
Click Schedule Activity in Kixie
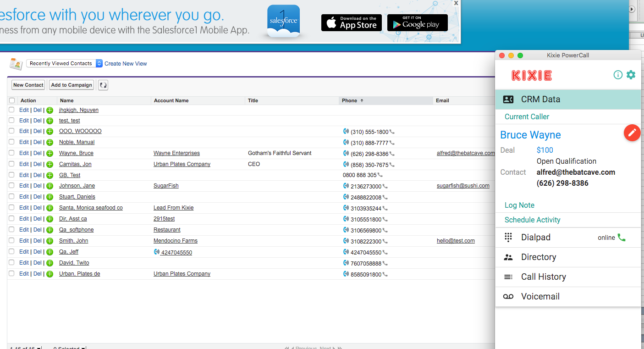click(x=532, y=220)
